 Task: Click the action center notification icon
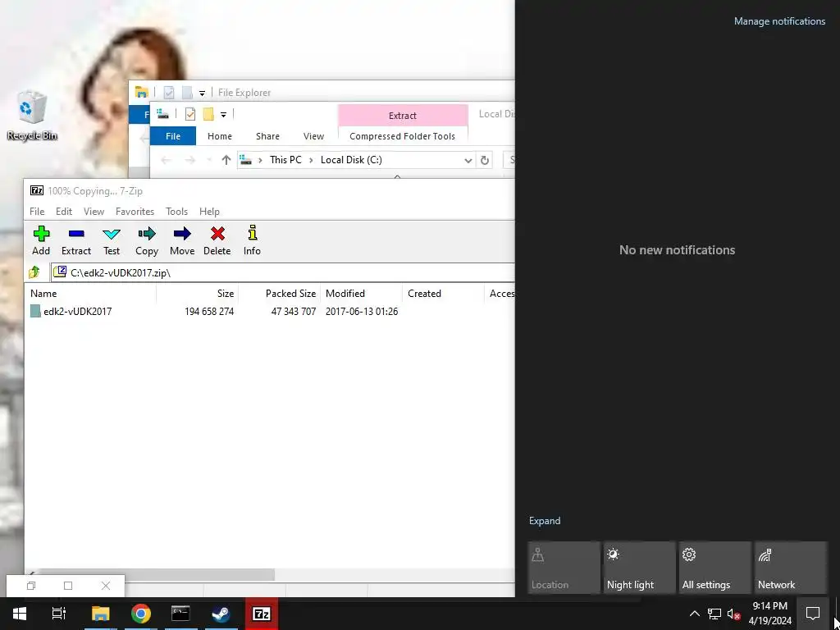(813, 614)
